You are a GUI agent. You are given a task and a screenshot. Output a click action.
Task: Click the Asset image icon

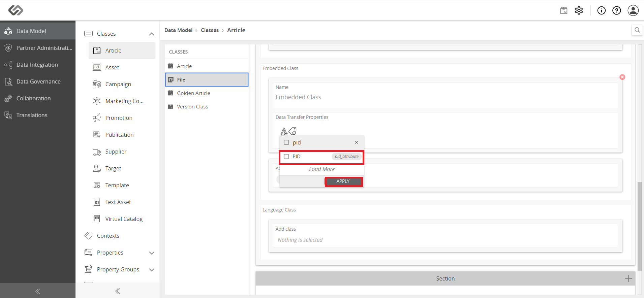[x=97, y=67]
